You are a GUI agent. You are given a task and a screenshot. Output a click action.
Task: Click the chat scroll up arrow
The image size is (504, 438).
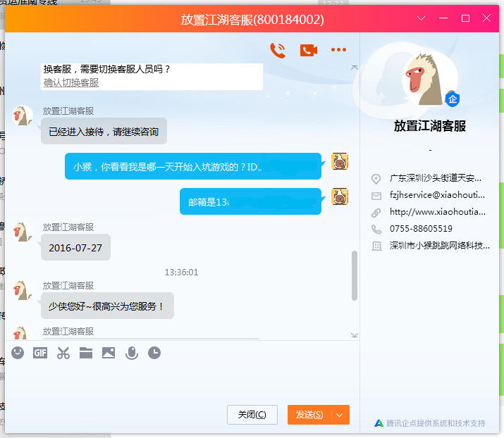(x=355, y=68)
